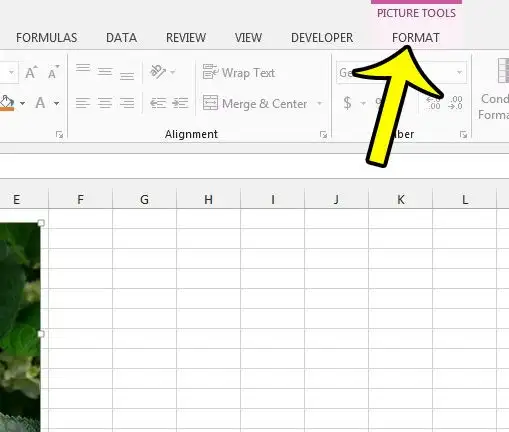This screenshot has width=509, height=432.
Task: Open the Picture Tools FORMAT tab
Action: pyautogui.click(x=416, y=38)
